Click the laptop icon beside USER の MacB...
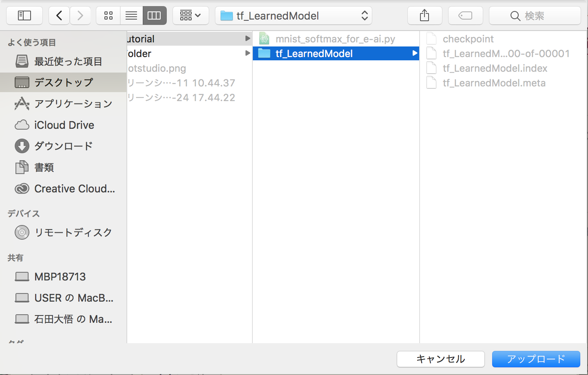 (x=22, y=298)
